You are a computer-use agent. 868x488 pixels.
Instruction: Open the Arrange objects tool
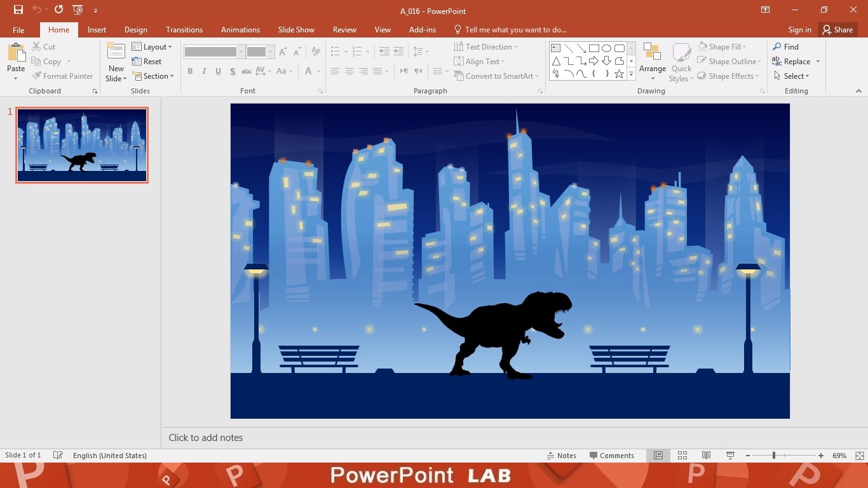point(653,62)
